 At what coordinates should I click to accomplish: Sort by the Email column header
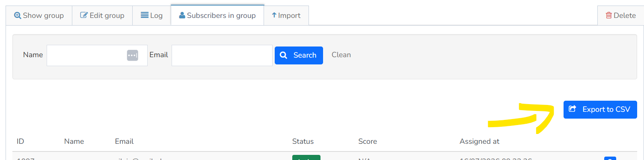[124, 141]
